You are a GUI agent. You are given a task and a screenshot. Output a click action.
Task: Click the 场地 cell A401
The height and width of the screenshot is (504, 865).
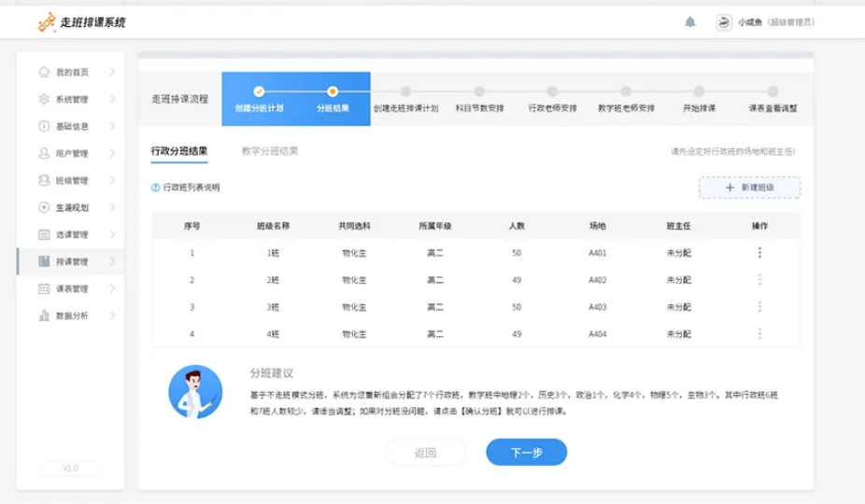coord(598,253)
